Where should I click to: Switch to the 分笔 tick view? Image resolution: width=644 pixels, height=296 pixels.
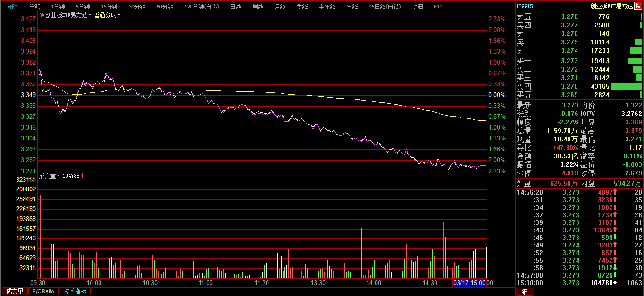34,7
